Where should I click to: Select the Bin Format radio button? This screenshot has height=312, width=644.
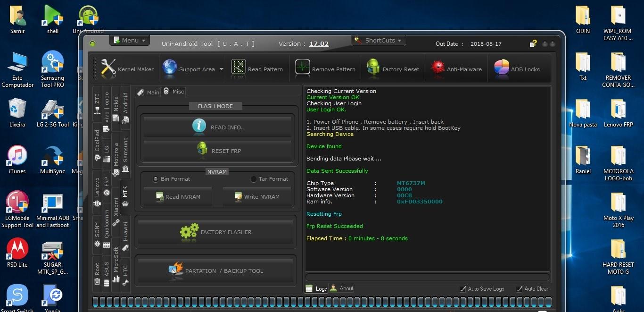tap(156, 179)
